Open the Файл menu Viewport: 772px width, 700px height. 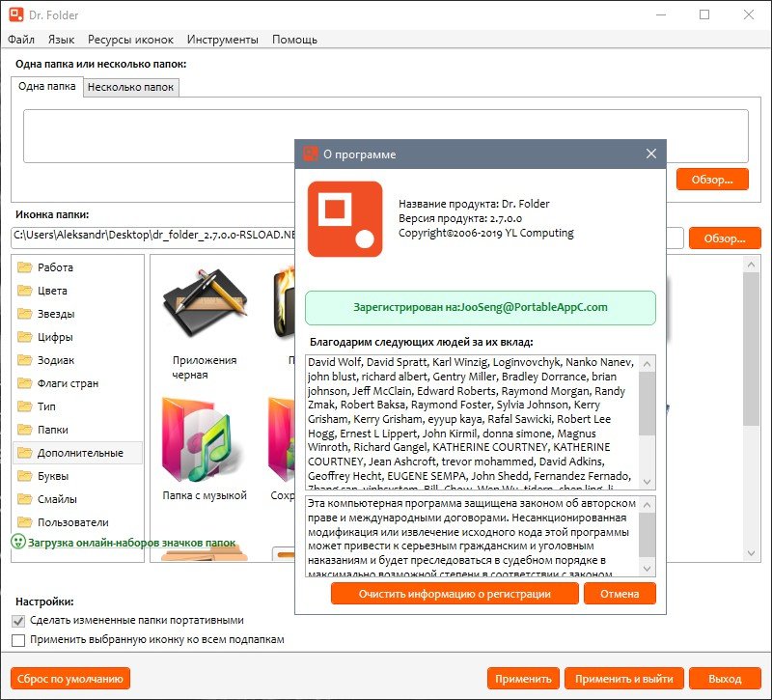coord(21,40)
